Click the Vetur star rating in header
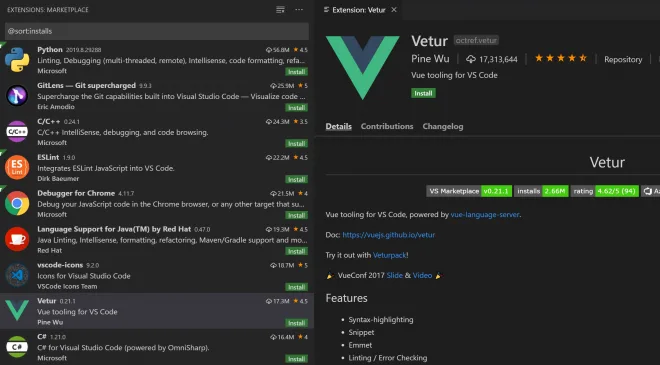 561,58
